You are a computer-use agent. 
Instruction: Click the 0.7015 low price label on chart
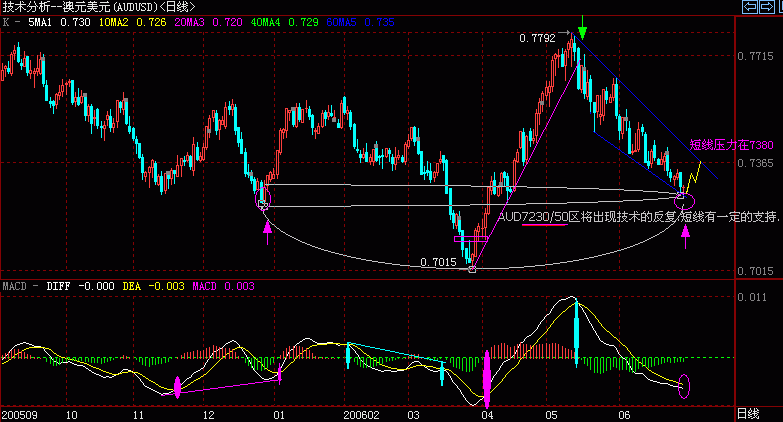(438, 262)
